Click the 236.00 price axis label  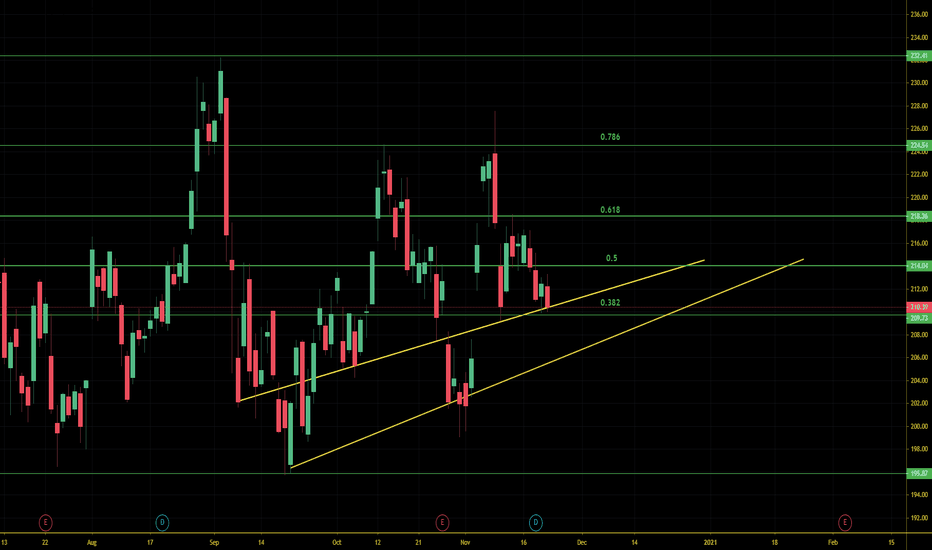919,15
